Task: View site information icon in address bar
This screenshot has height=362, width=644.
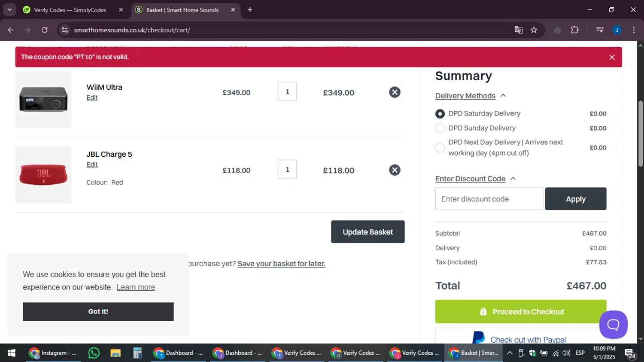Action: [x=65, y=30]
